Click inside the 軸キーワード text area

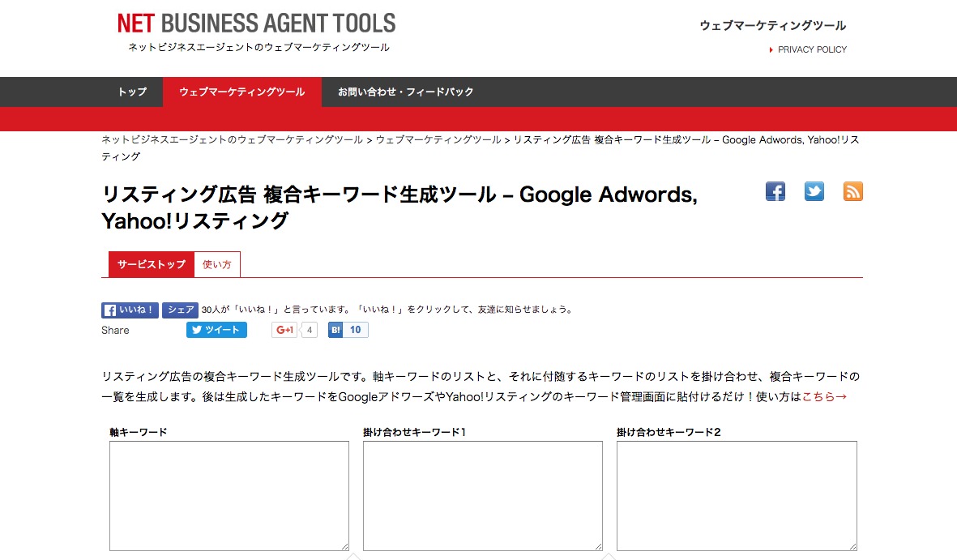point(229,494)
